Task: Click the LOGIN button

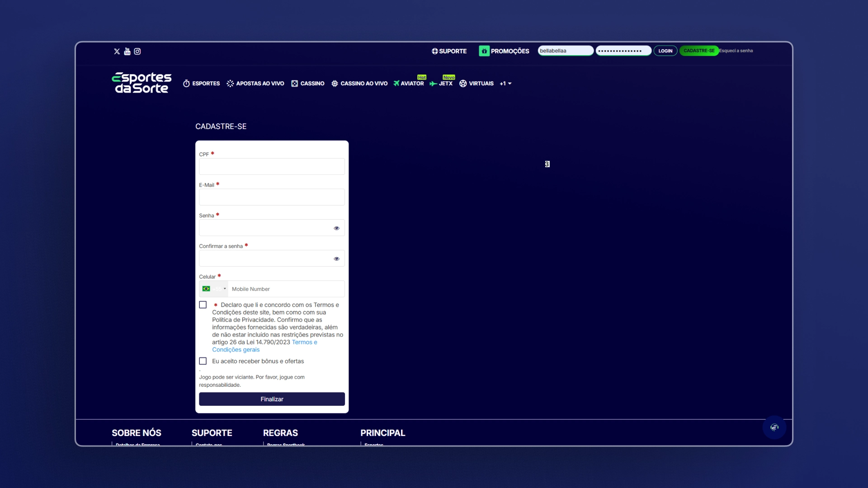Action: pos(665,51)
